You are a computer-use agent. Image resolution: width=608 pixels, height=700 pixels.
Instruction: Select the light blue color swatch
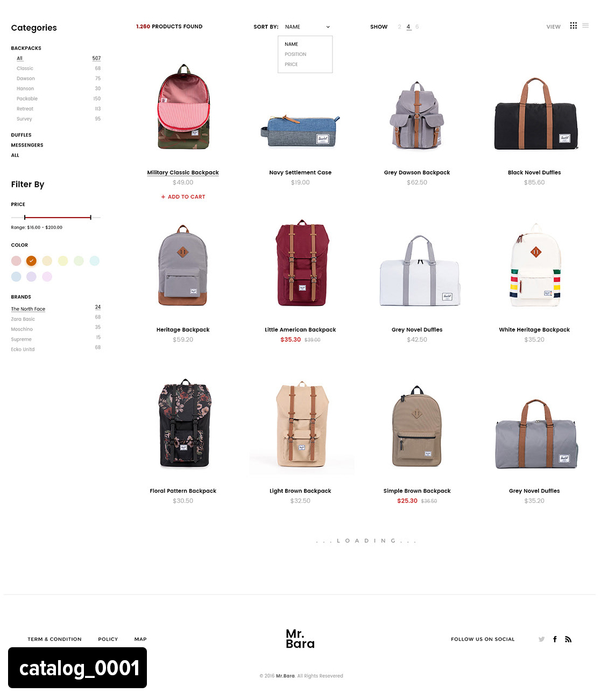(x=16, y=276)
